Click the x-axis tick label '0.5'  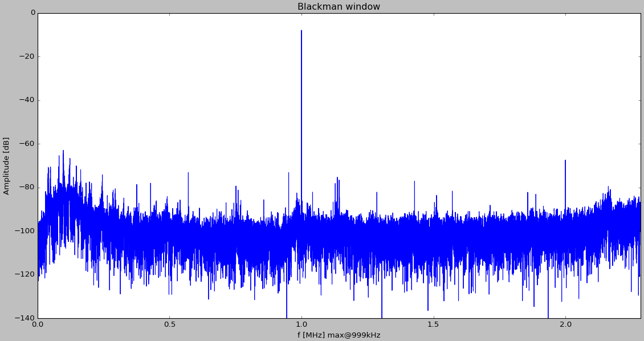point(170,324)
